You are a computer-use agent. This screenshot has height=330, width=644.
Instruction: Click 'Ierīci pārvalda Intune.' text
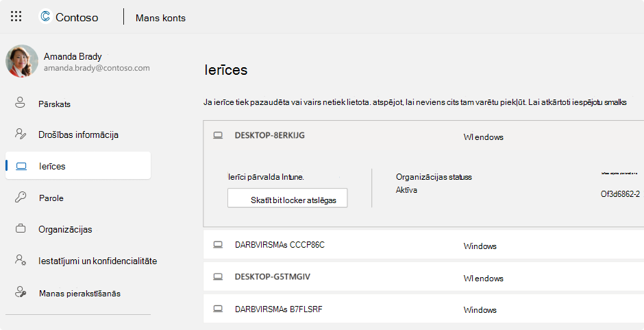266,177
